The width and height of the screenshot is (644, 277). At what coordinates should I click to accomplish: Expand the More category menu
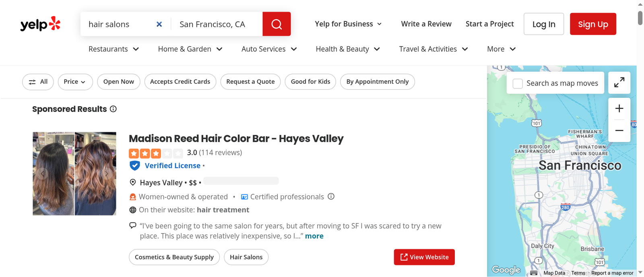tap(502, 49)
